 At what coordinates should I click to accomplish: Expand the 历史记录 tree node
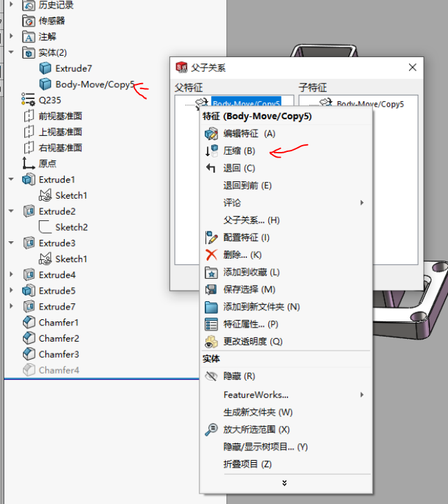[x=11, y=4]
